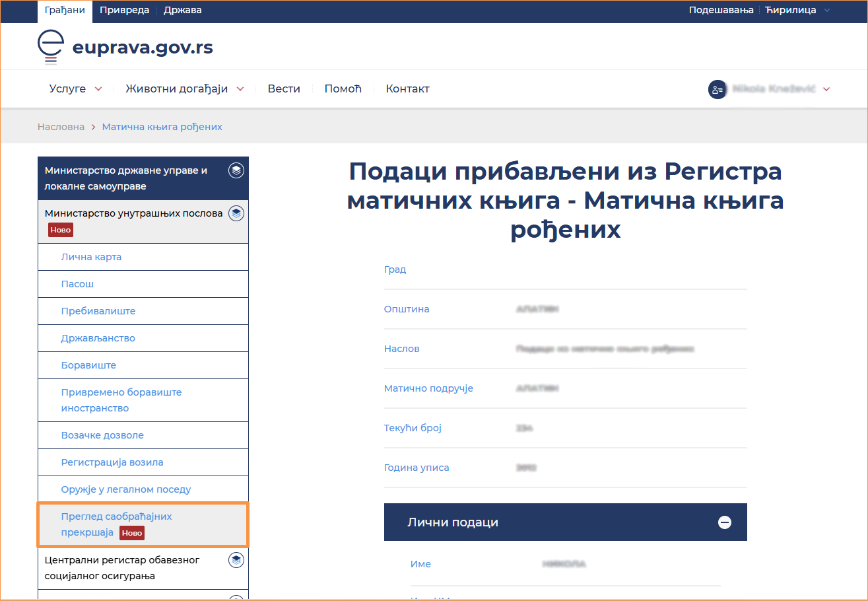
Task: Open the Контакт page
Action: [407, 89]
